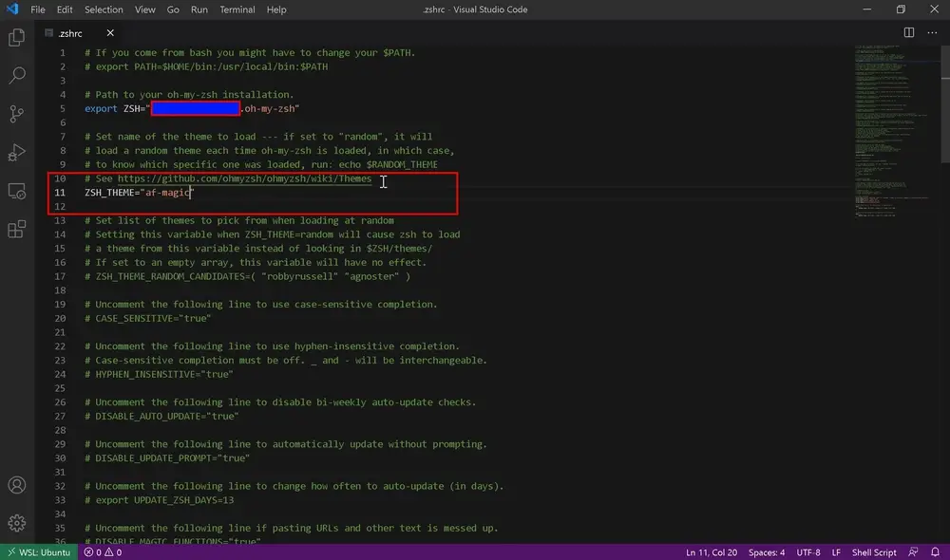Screen dimensions: 950x560
Task: Open the notifications bell in status bar
Action: (x=935, y=552)
